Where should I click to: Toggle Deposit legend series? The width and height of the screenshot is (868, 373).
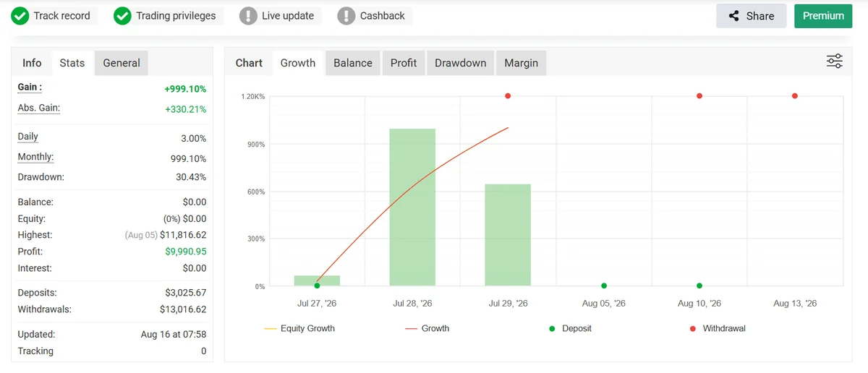click(x=569, y=328)
